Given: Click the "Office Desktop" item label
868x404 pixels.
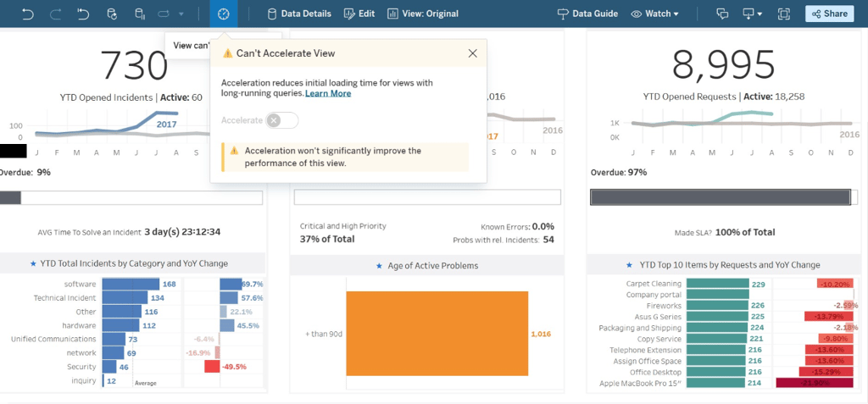Looking at the screenshot, I should click(655, 372).
